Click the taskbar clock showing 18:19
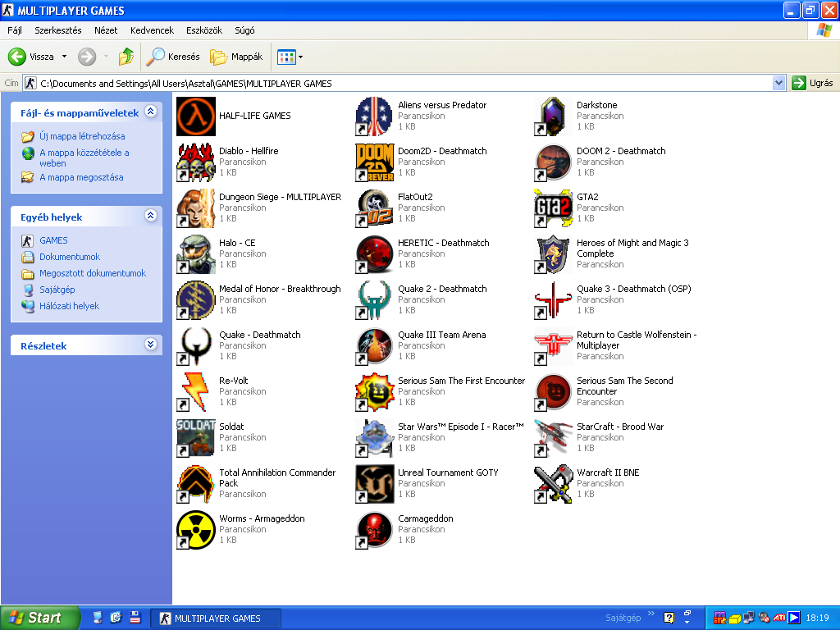This screenshot has width=840, height=630. tap(817, 619)
